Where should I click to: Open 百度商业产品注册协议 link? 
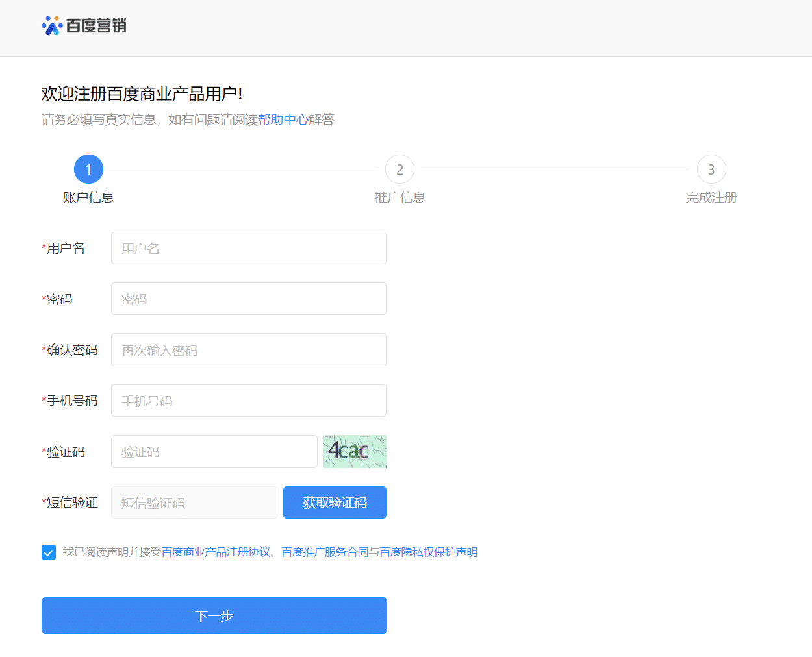coord(216,552)
